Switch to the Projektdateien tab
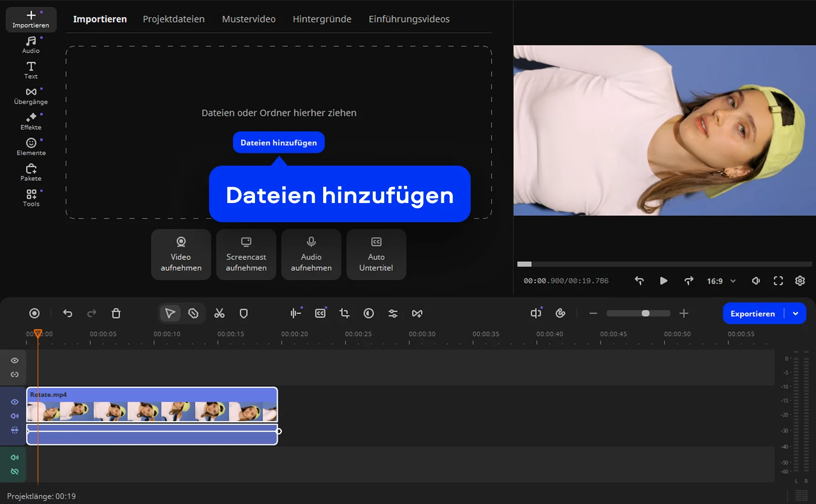 click(174, 19)
